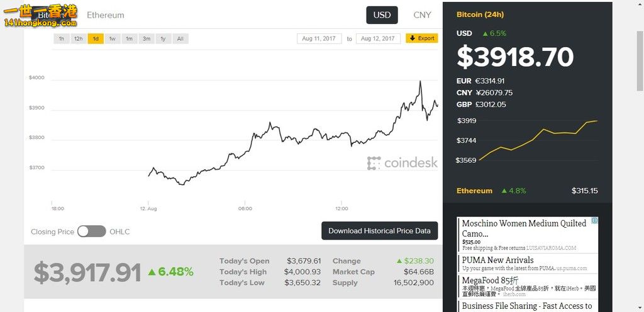The height and width of the screenshot is (312, 644).
Task: Select the 1h time range
Action: coord(62,39)
